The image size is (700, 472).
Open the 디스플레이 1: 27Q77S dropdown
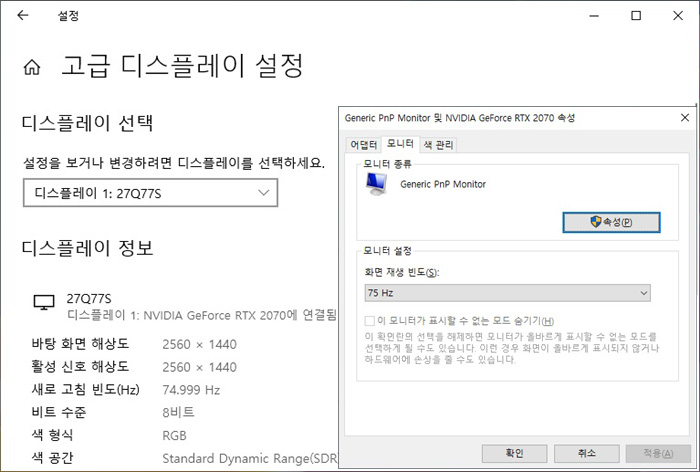click(x=150, y=192)
